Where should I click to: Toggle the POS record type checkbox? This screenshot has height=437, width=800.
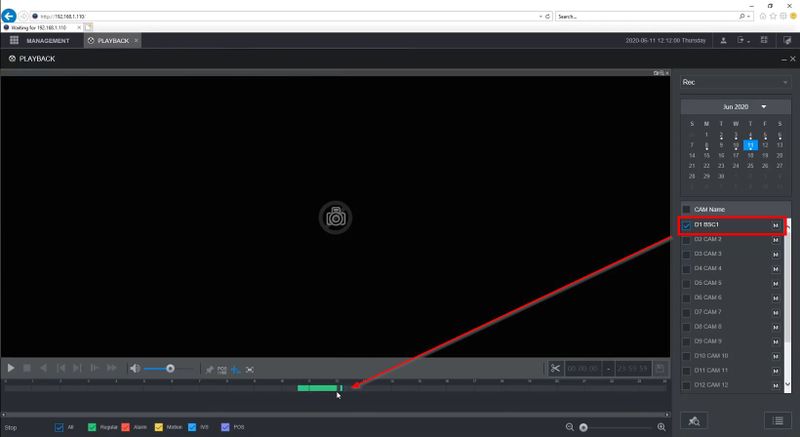225,427
